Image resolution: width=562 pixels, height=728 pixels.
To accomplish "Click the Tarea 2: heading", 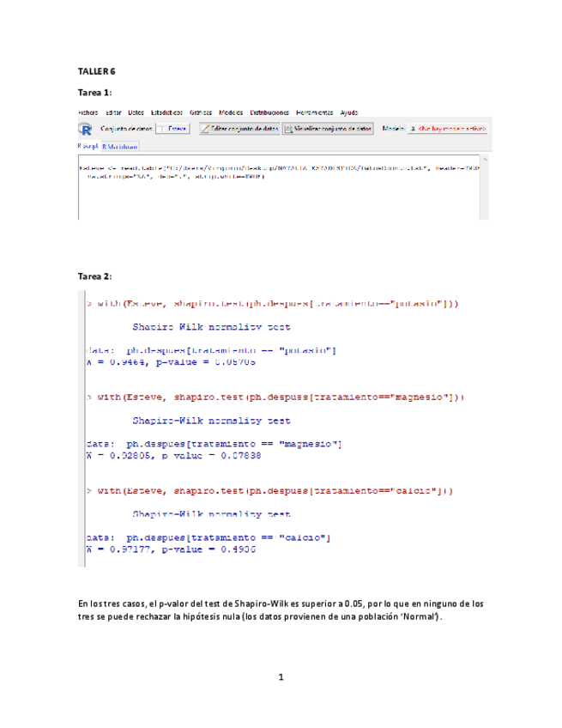I will tap(94, 276).
